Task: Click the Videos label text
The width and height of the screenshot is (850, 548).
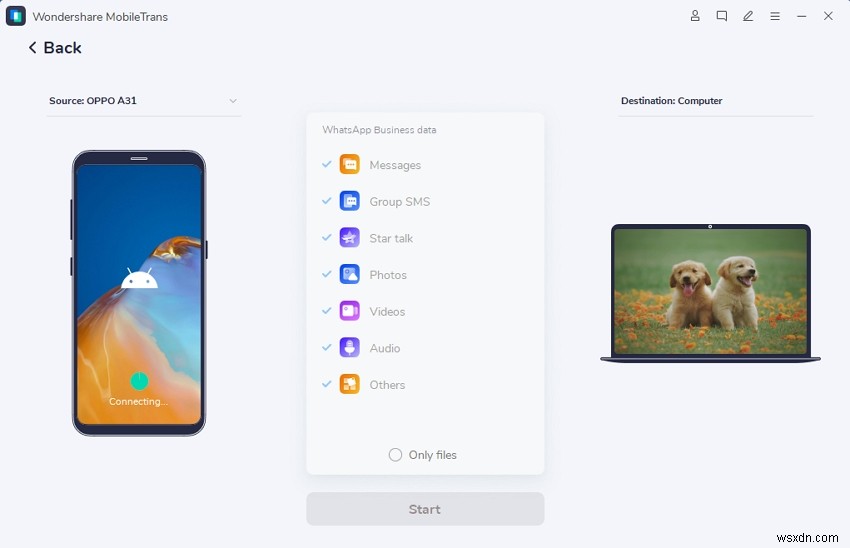Action: (x=387, y=312)
